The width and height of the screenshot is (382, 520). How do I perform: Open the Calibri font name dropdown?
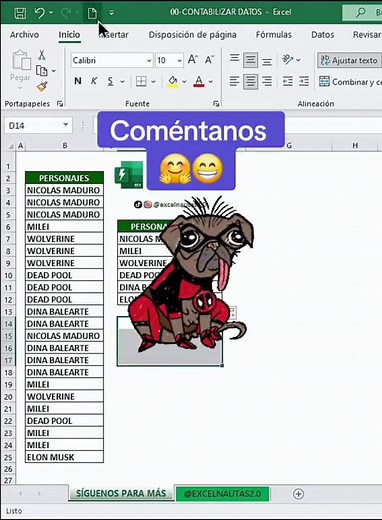[149, 61]
